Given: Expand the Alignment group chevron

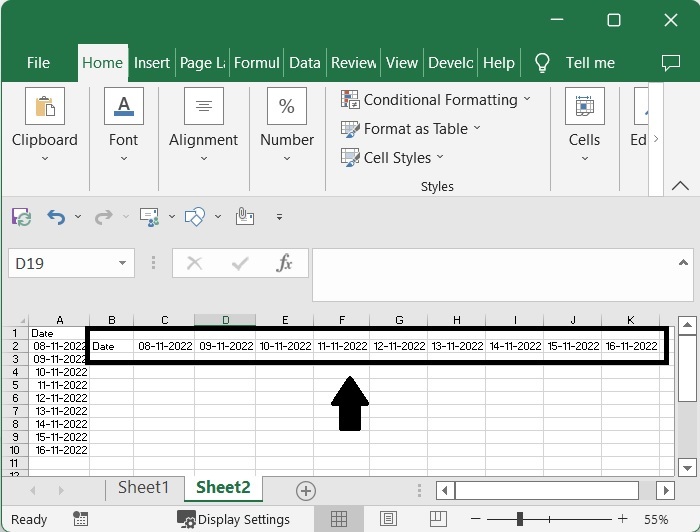Looking at the screenshot, I should click(x=204, y=158).
